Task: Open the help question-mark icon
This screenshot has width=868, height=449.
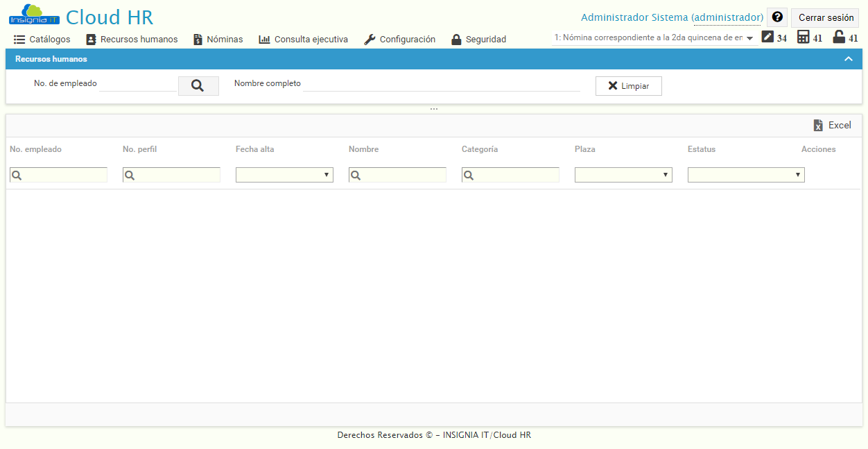Action: pos(776,17)
